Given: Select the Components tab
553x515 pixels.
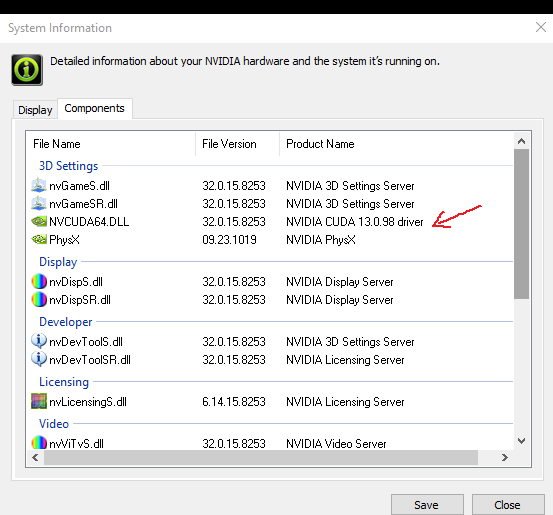Looking at the screenshot, I should [95, 108].
